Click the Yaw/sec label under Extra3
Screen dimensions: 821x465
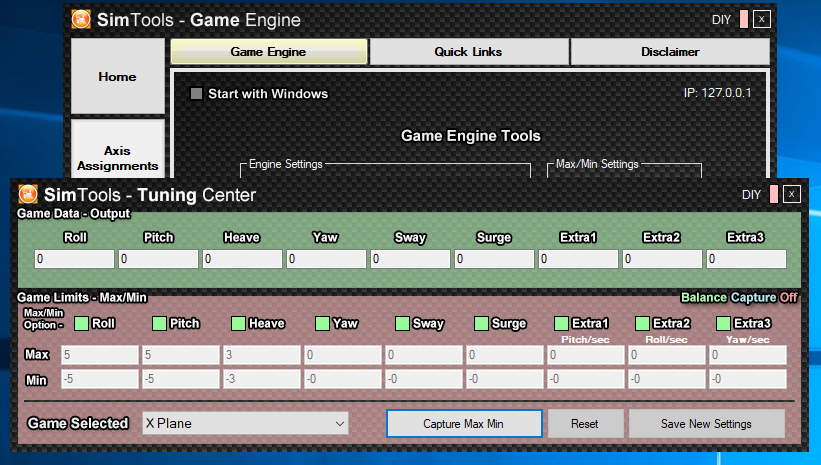pos(748,339)
